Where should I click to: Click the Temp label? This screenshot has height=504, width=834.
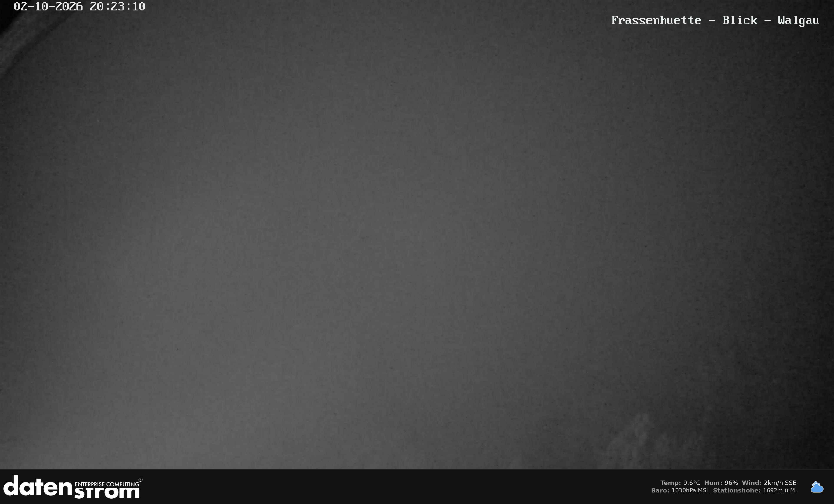670,483
